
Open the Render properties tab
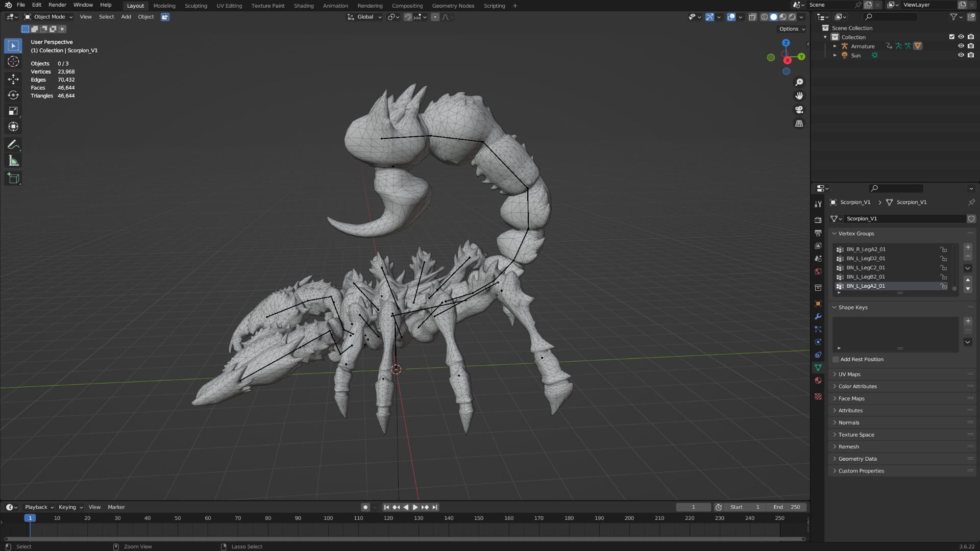818,220
